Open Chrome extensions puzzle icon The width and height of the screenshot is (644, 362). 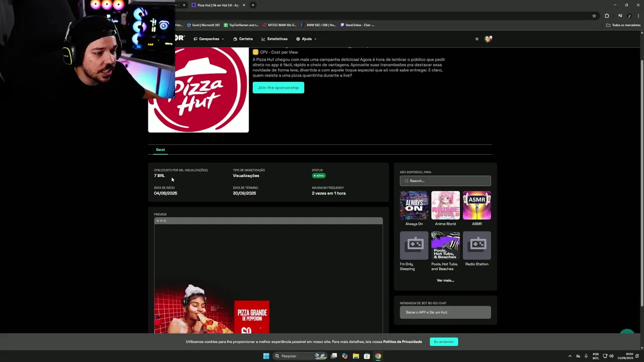[x=607, y=16]
